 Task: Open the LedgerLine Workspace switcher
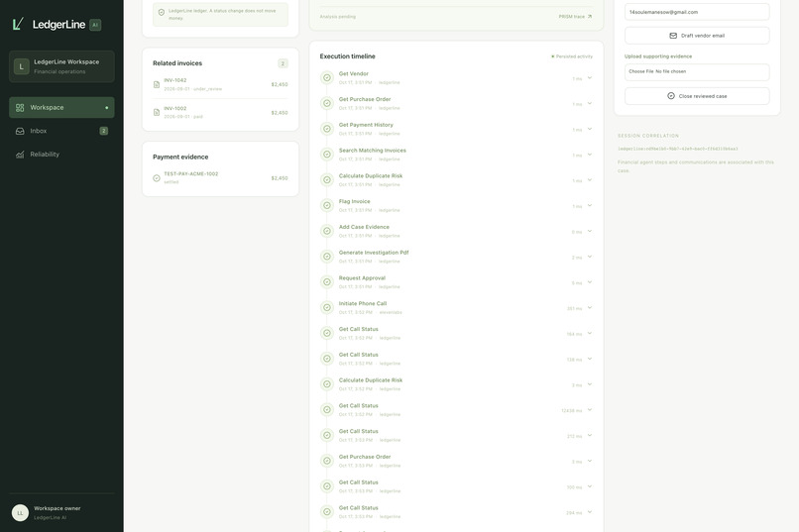pyautogui.click(x=61, y=66)
